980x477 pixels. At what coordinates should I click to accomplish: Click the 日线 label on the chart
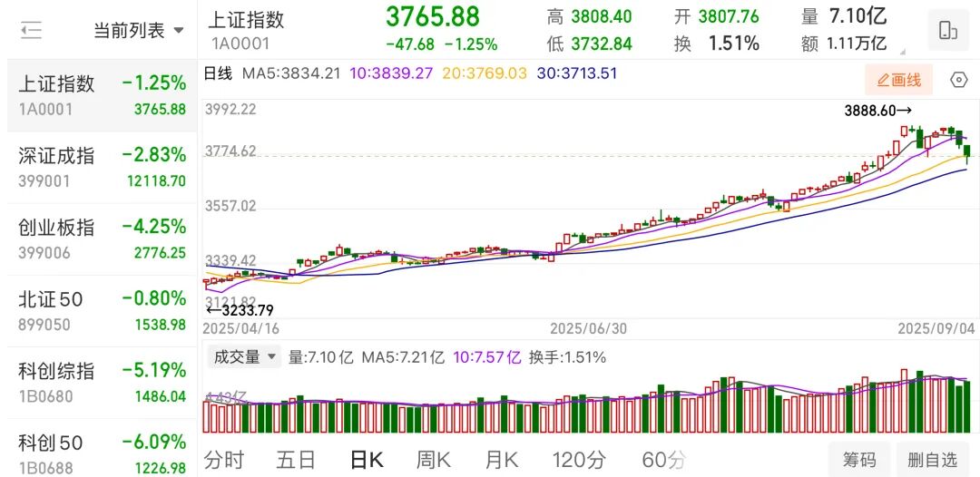pos(218,73)
